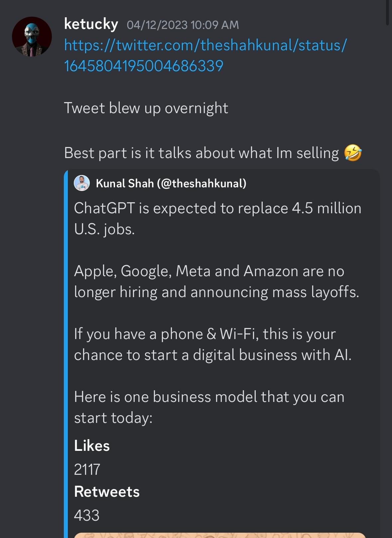Click the 04/12/2023 10:09 AM timestamp

(x=183, y=25)
